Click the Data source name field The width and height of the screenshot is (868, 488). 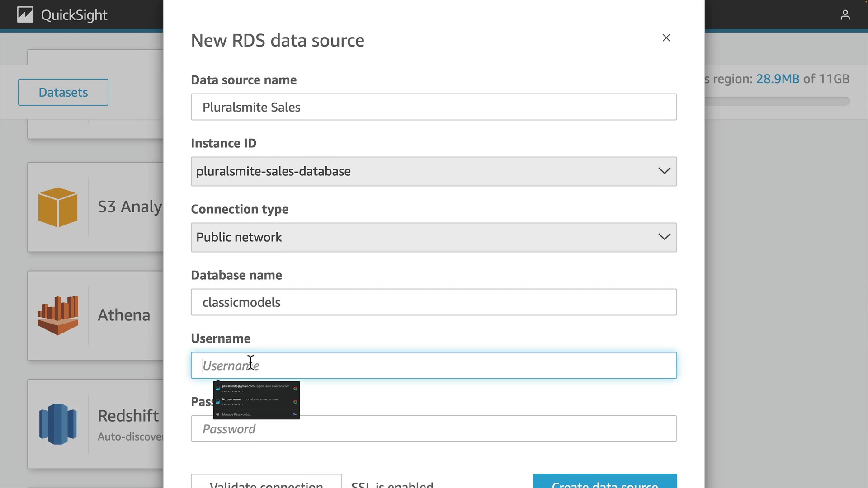433,107
